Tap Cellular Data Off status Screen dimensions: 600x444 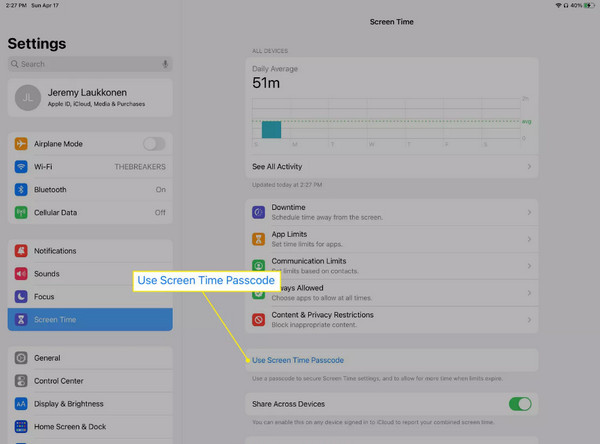(160, 212)
